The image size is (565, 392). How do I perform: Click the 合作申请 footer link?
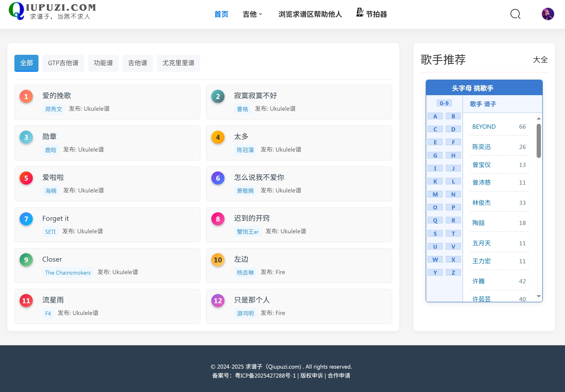coord(339,375)
